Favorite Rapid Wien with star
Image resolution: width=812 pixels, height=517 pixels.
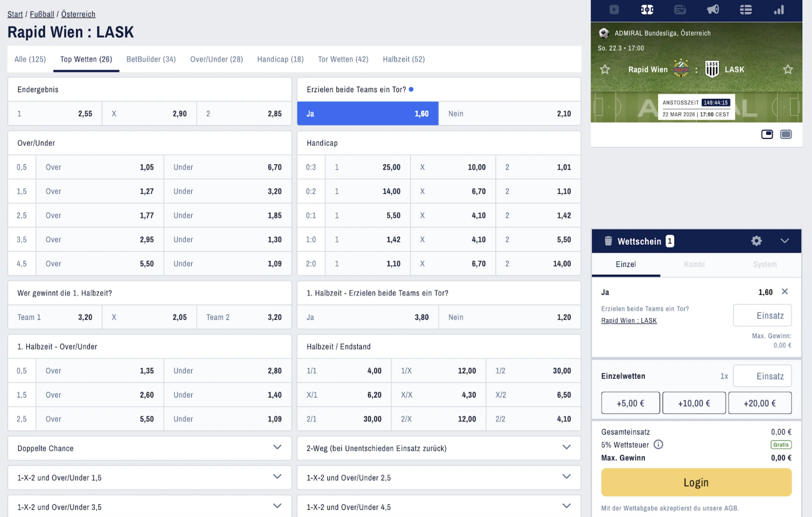coord(605,69)
